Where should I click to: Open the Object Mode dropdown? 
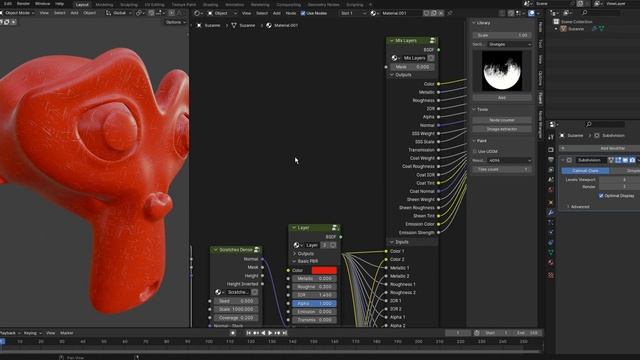[x=18, y=13]
